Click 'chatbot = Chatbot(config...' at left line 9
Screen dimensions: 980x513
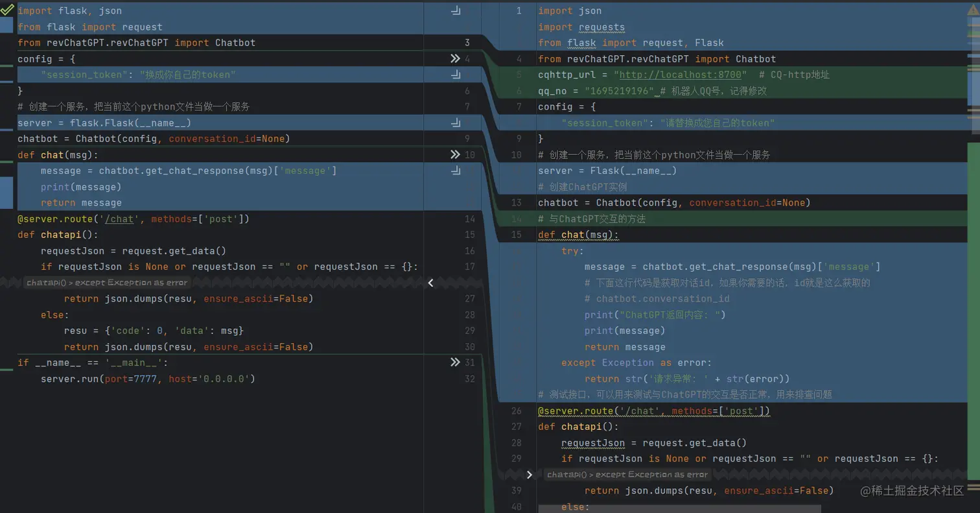pyautogui.click(x=154, y=139)
